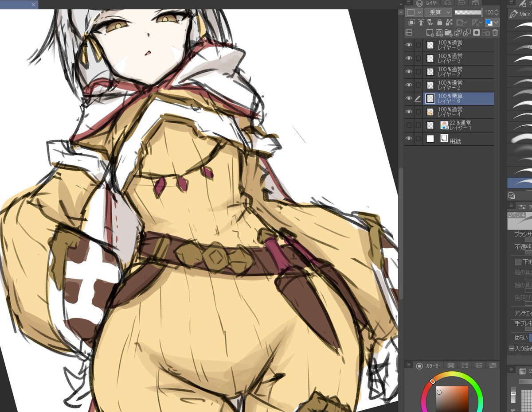Click the stacked-checkbox icon below the brush list

pyautogui.click(x=512, y=196)
